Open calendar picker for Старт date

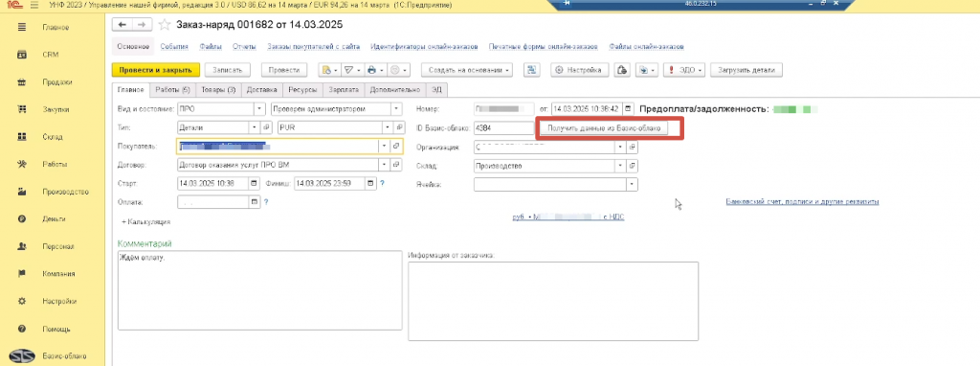254,184
